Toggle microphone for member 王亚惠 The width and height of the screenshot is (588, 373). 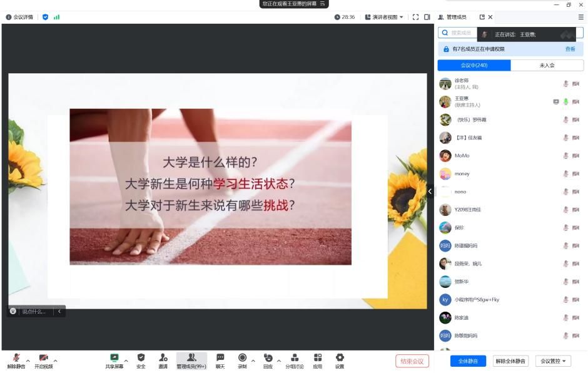tap(565, 101)
